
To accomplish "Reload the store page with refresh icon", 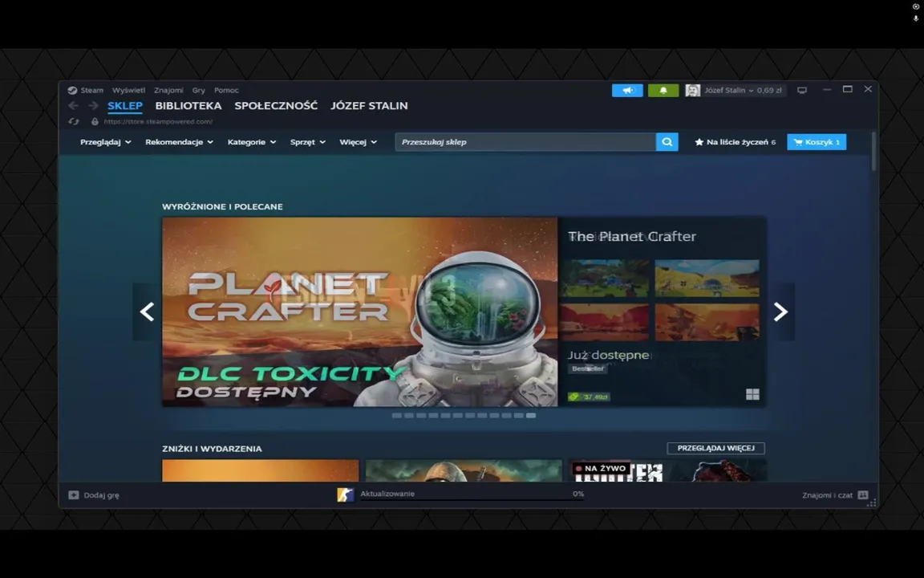I will [x=74, y=121].
